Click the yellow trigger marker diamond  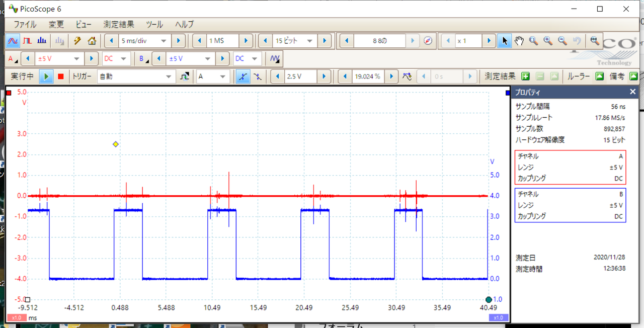tap(116, 144)
